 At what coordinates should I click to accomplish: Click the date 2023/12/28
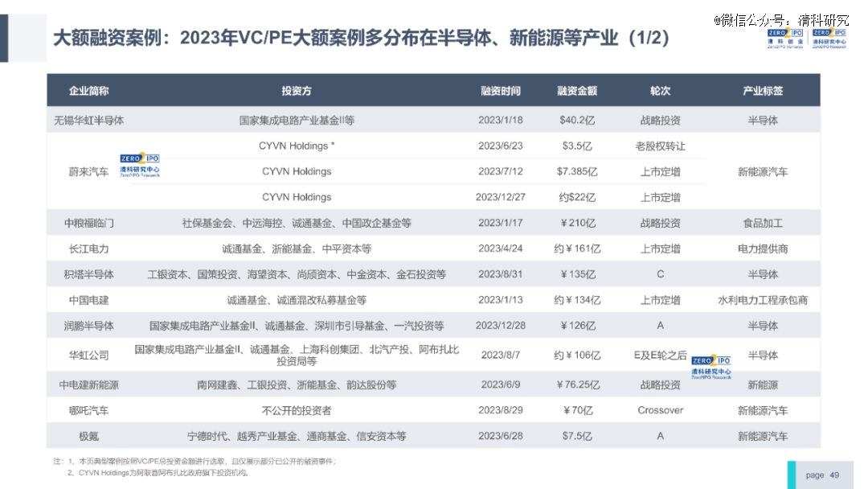coord(501,326)
